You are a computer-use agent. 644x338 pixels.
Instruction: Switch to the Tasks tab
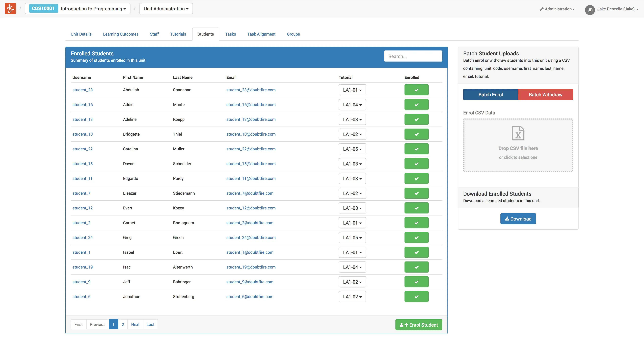coord(230,34)
